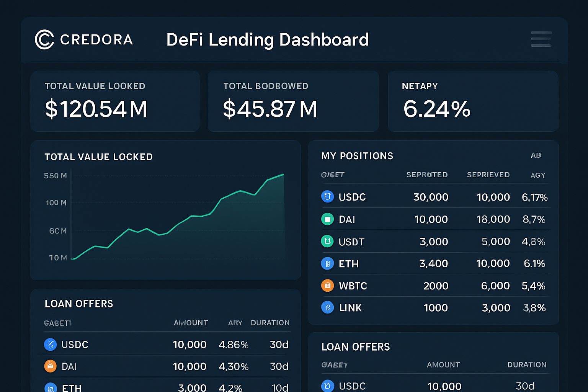Click the ETH token icon in My Positions
Screen dimensions: 588x392
point(327,263)
